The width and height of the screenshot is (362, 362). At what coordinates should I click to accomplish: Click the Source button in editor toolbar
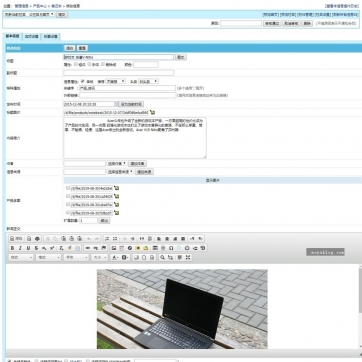tap(16, 239)
